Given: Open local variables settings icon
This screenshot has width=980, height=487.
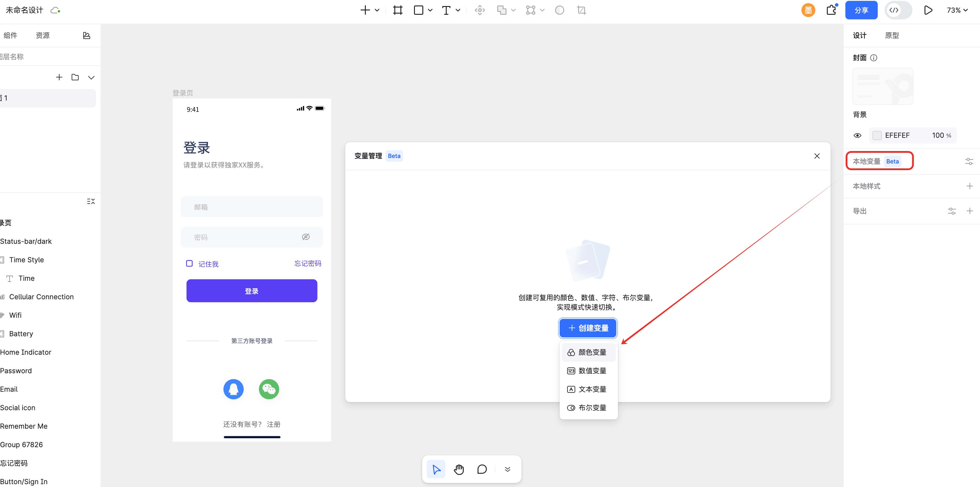Looking at the screenshot, I should [x=969, y=162].
